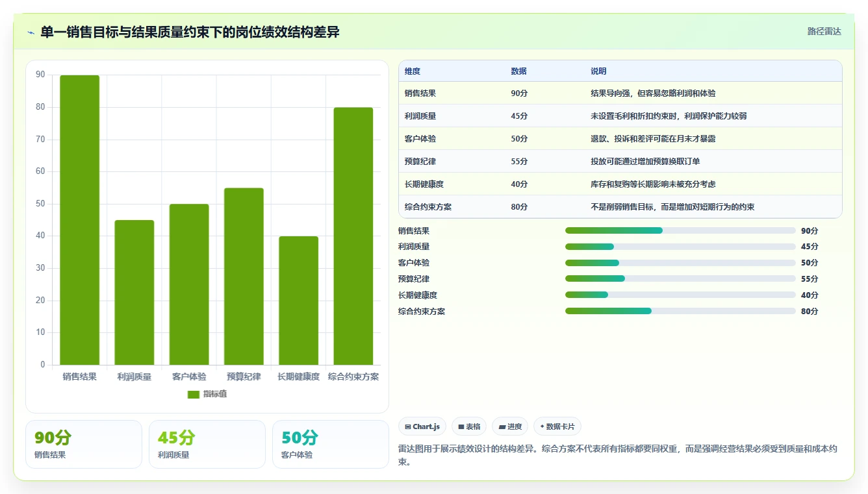Open the 90分 销售结果 stat card

(84, 444)
